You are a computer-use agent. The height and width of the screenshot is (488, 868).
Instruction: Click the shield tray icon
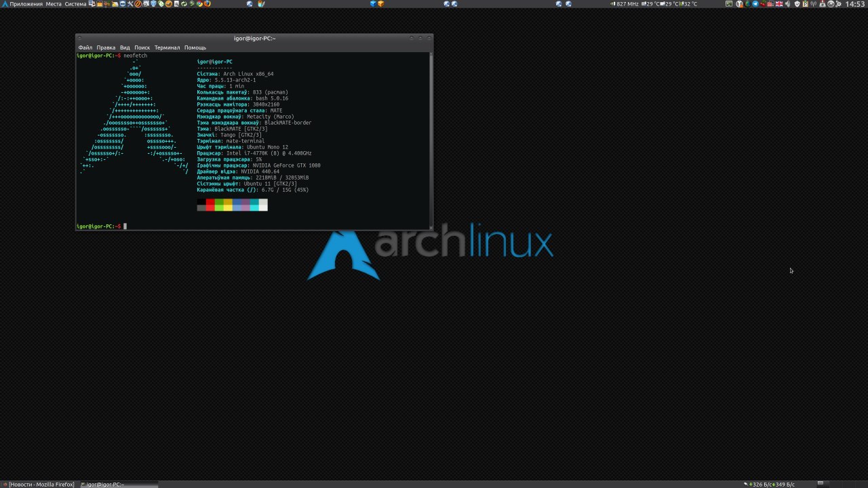pos(797,4)
